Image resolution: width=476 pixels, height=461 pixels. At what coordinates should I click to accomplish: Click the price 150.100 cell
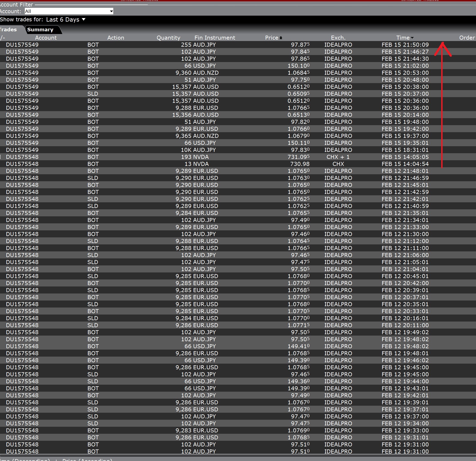click(x=299, y=66)
